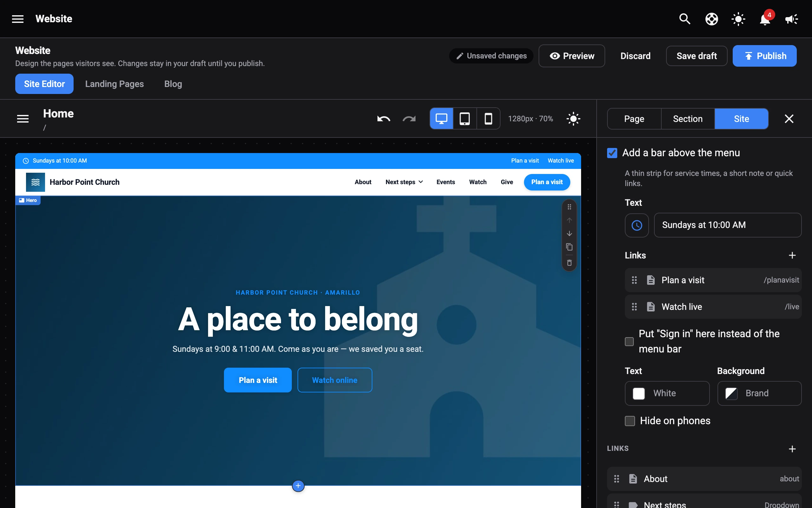Viewport: 812px width, 508px height.
Task: Toggle canvas light mode sun icon
Action: [x=573, y=119]
